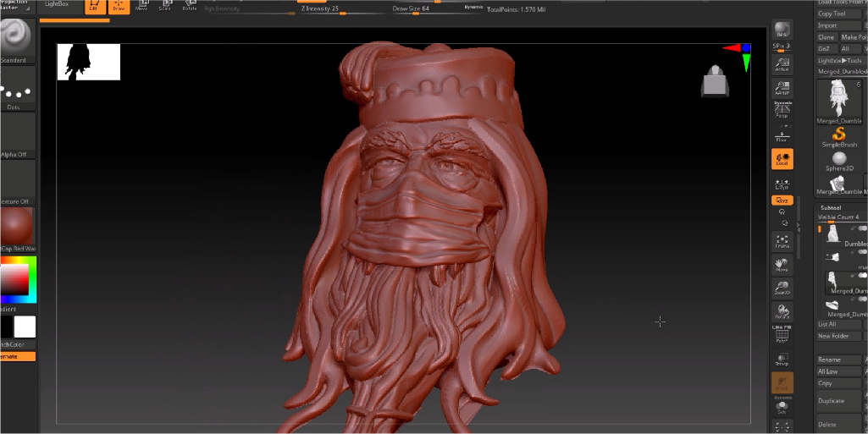
Task: Click the Frame icon on right shelf
Action: (782, 241)
